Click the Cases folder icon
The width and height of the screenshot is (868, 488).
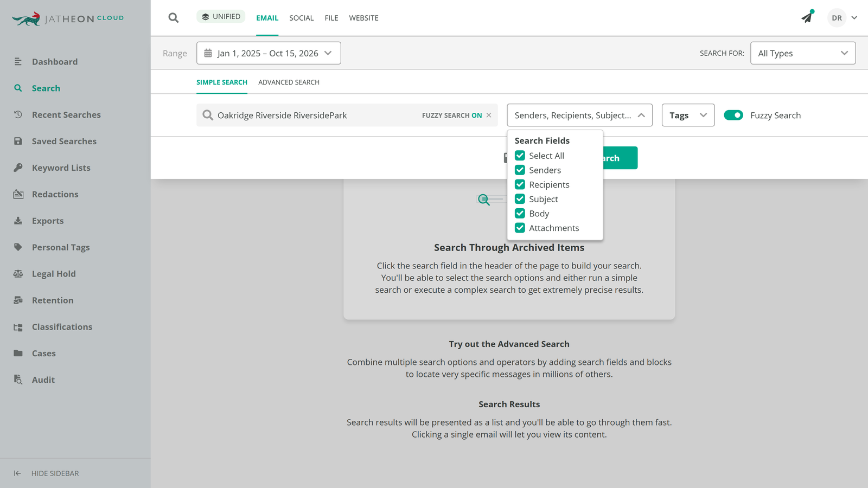[18, 353]
